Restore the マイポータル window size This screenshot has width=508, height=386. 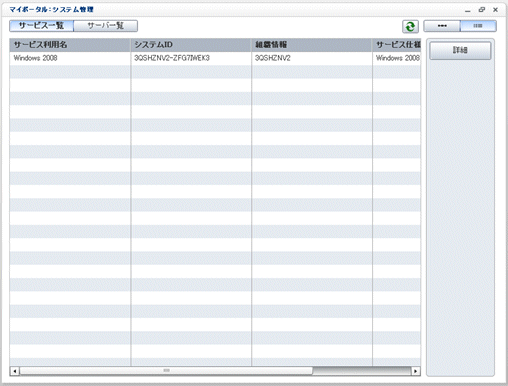click(x=482, y=10)
